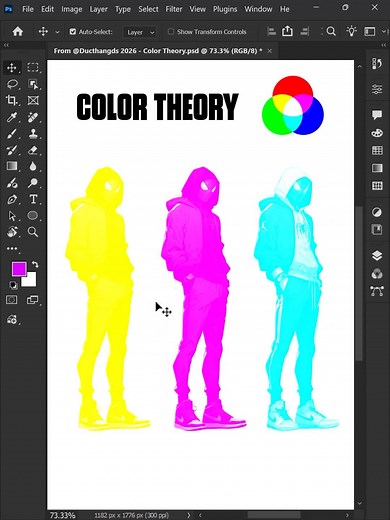Open the Edit Toolbar three-dots menu
This screenshot has width=390, height=520.
[12, 248]
